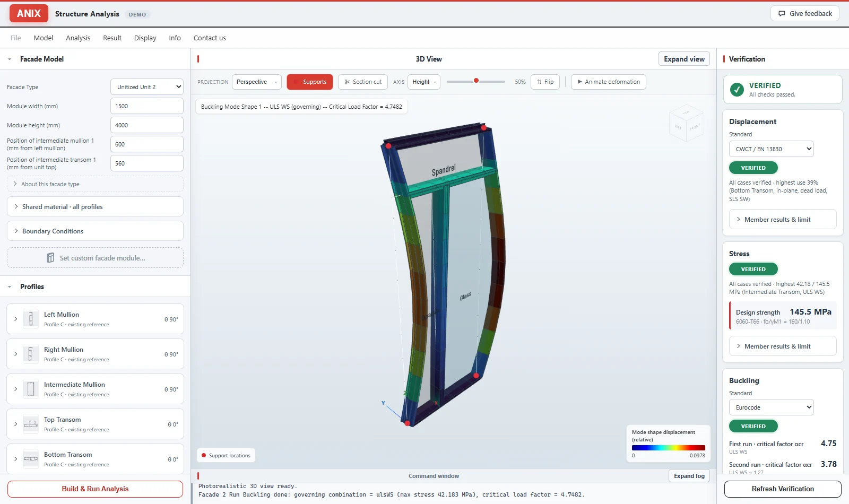Click the Left Mullion profile thumbnail icon
849x504 pixels.
point(31,319)
